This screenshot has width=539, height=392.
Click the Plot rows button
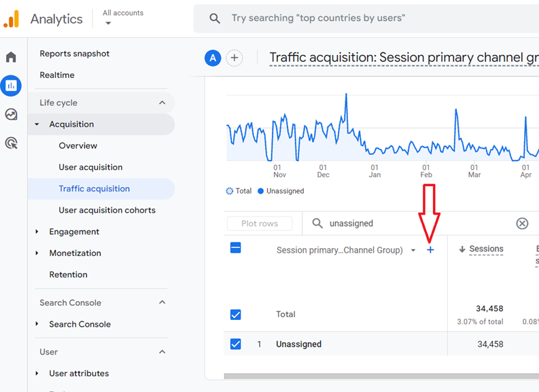point(260,224)
